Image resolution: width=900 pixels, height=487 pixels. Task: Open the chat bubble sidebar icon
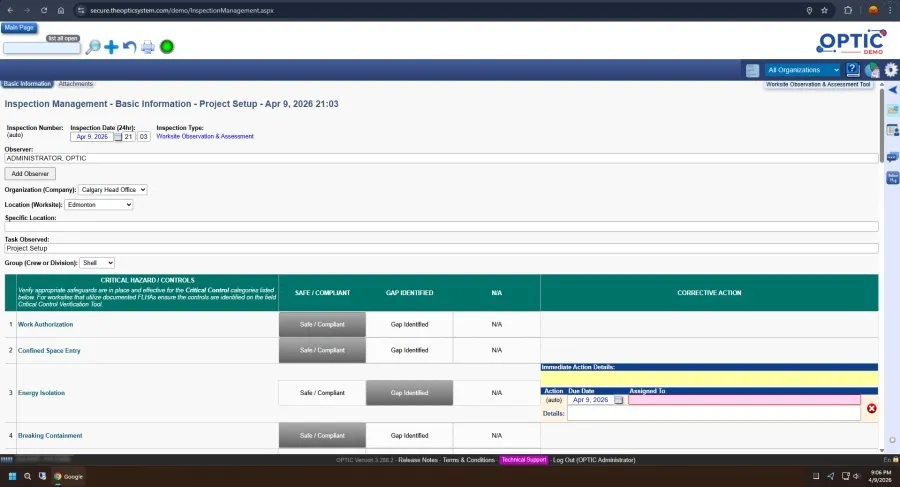(893, 157)
